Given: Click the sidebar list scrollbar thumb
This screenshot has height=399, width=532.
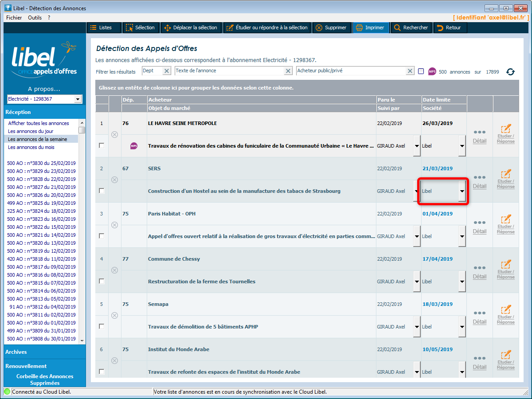Looking at the screenshot, I should coord(82,130).
